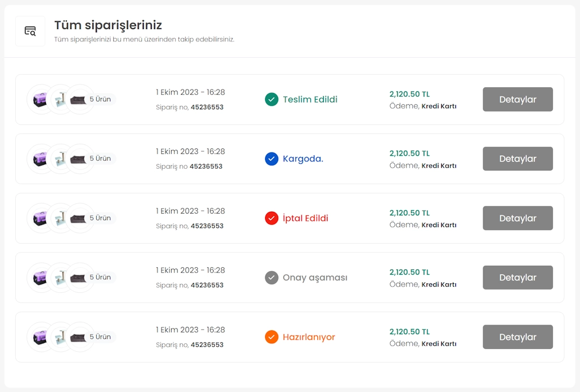Click middle product thumbnail in Teslim Edildi order
580x392 pixels.
pyautogui.click(x=60, y=100)
